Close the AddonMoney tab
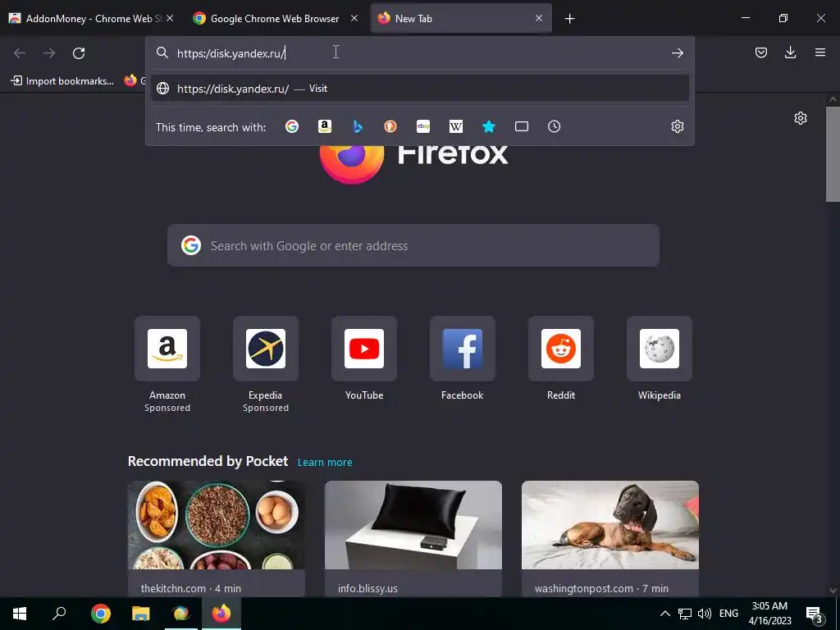The image size is (840, 630). (170, 18)
